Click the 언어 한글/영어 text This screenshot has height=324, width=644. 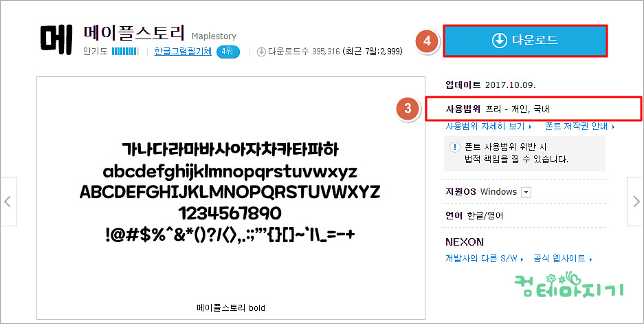click(x=474, y=215)
